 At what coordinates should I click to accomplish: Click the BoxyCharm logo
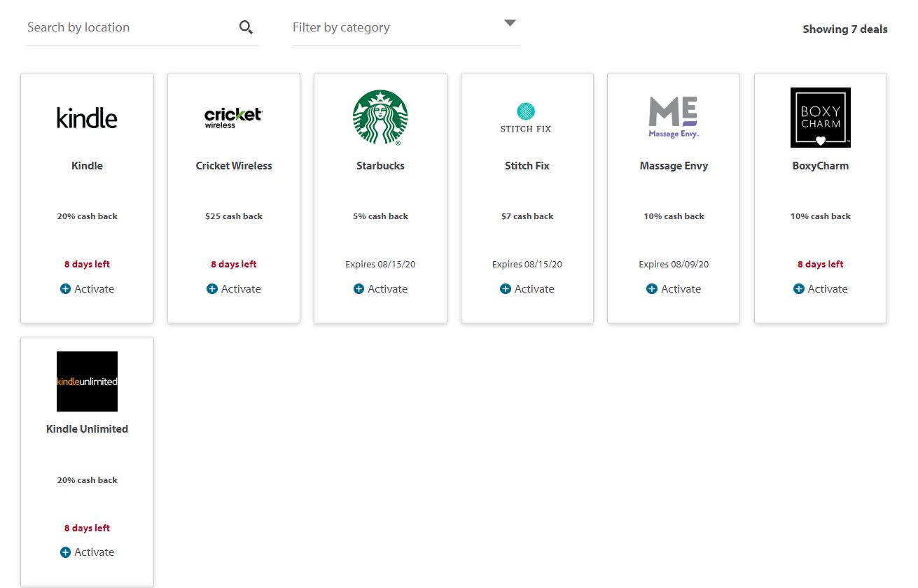pyautogui.click(x=820, y=118)
